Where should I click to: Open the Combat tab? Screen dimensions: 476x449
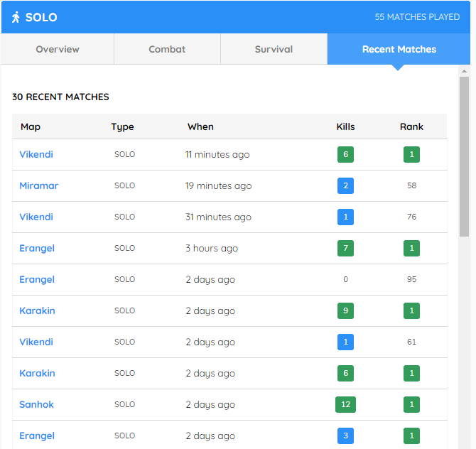click(x=167, y=49)
